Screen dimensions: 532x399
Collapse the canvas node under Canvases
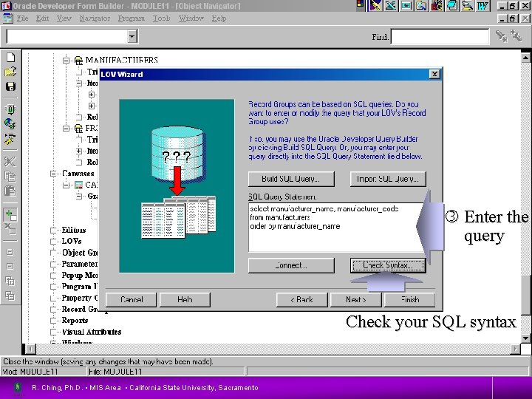click(x=66, y=185)
